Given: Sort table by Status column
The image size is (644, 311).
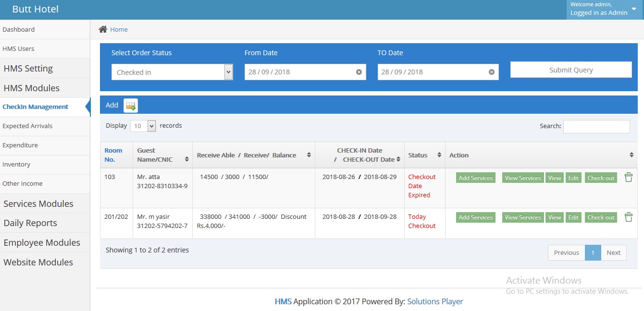Looking at the screenshot, I should tap(439, 155).
